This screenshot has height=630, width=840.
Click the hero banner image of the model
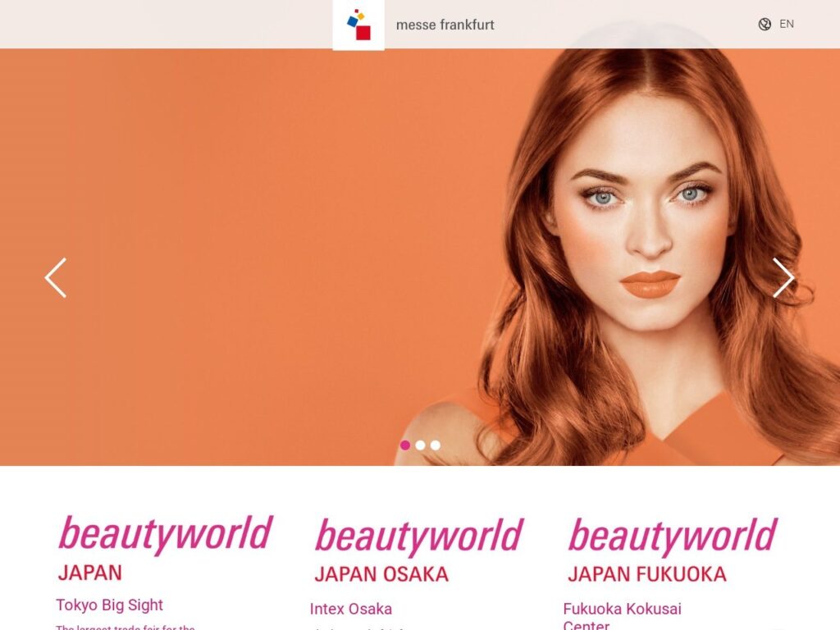pos(420,257)
